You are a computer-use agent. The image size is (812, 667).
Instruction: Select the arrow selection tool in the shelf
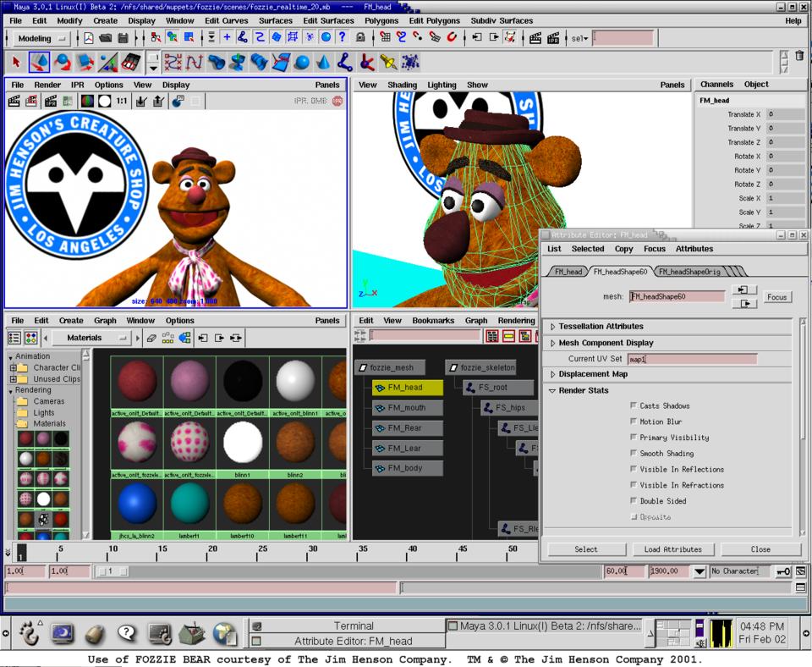[17, 62]
